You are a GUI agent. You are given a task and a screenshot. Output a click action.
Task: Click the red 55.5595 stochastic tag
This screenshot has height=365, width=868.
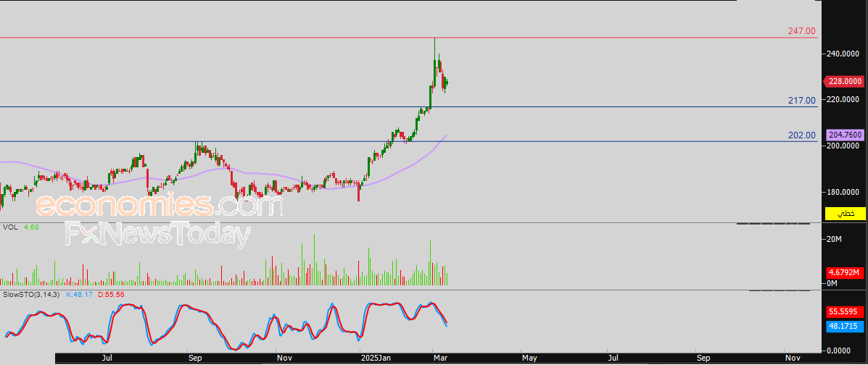click(x=845, y=312)
